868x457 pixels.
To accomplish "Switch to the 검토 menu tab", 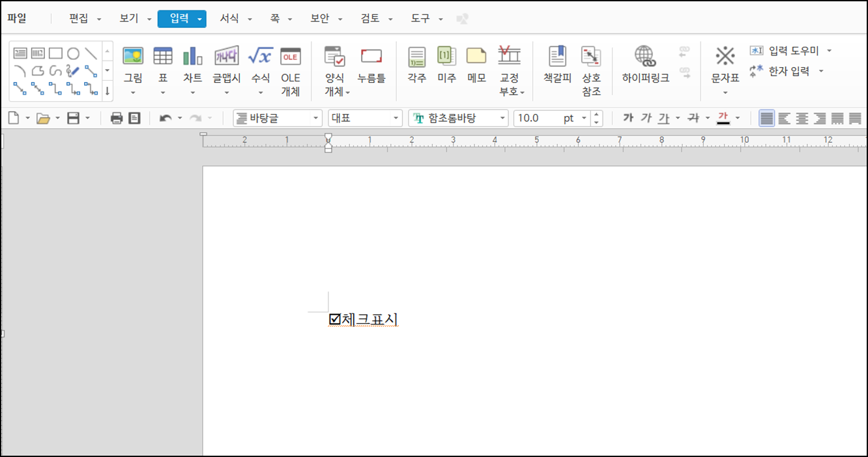I will click(x=369, y=18).
